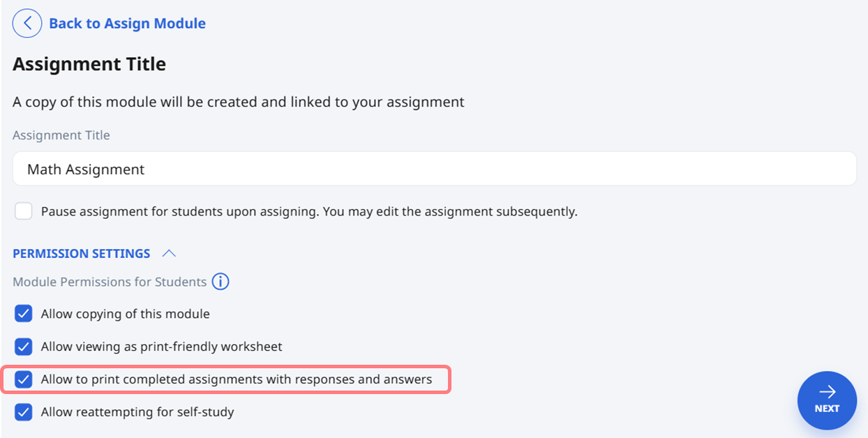Enable the Pause assignment for students checkbox
The height and width of the screenshot is (438, 868).
point(24,211)
